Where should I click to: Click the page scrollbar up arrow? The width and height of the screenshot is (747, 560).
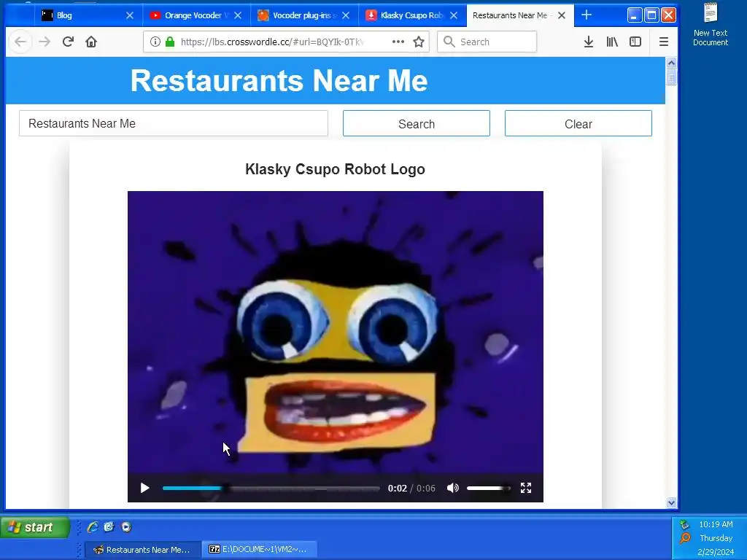pyautogui.click(x=671, y=63)
